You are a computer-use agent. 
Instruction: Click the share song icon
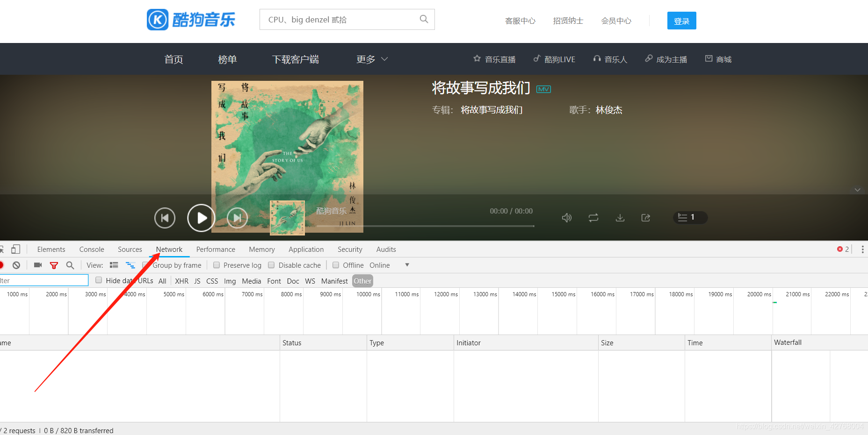pyautogui.click(x=646, y=218)
